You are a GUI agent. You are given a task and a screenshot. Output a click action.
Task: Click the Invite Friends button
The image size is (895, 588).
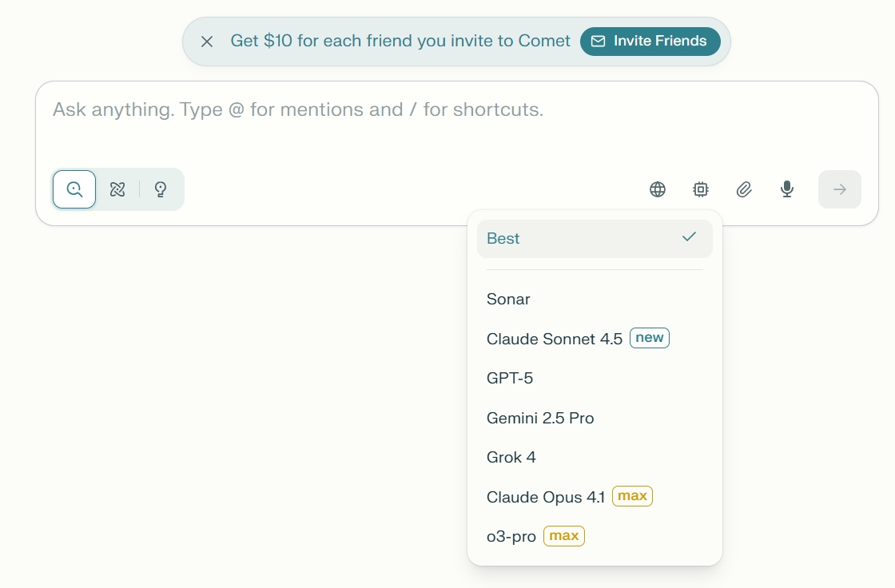point(650,42)
